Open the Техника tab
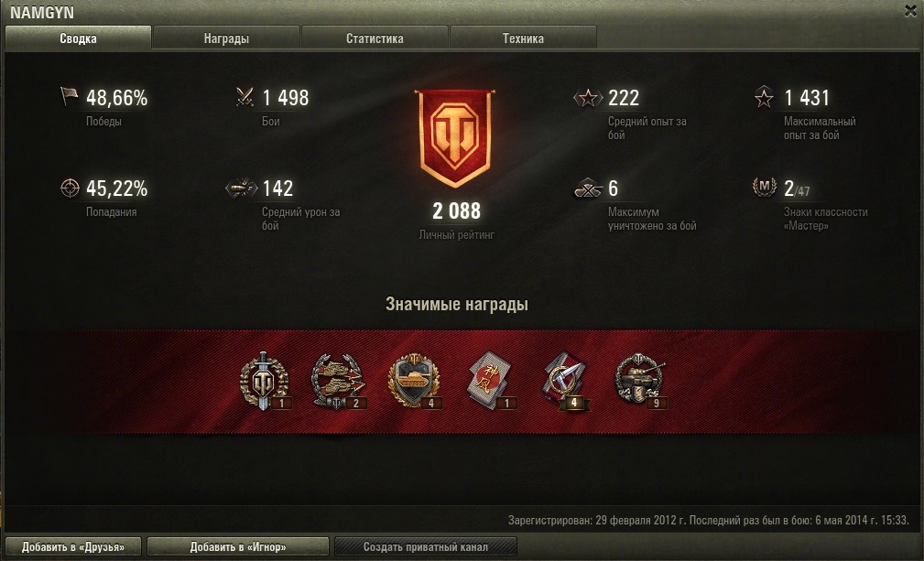Viewport: 924px width, 561px height. coord(523,38)
